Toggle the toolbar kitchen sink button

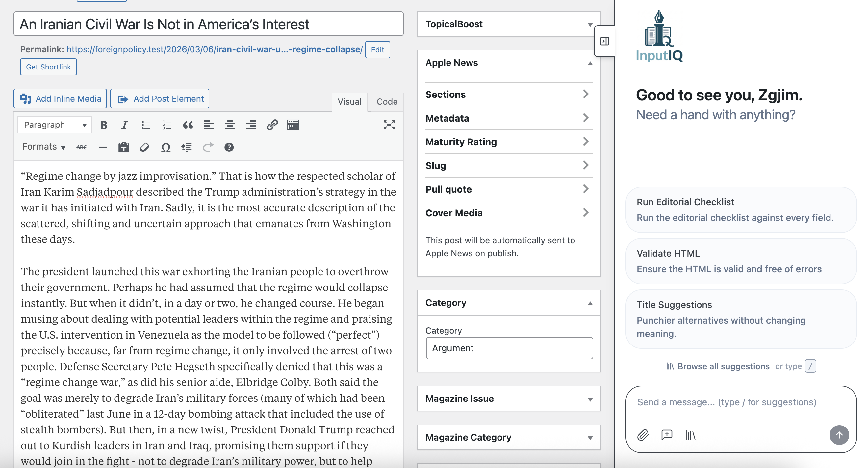293,125
